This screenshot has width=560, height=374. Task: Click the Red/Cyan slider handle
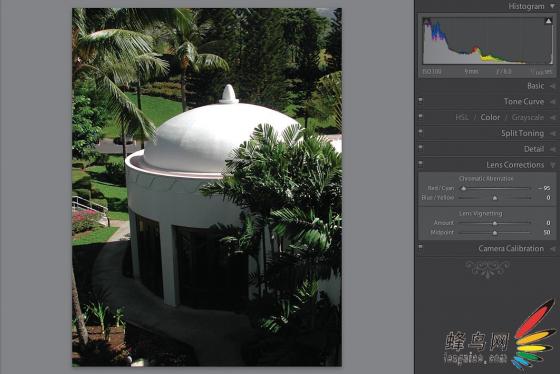pyautogui.click(x=464, y=188)
